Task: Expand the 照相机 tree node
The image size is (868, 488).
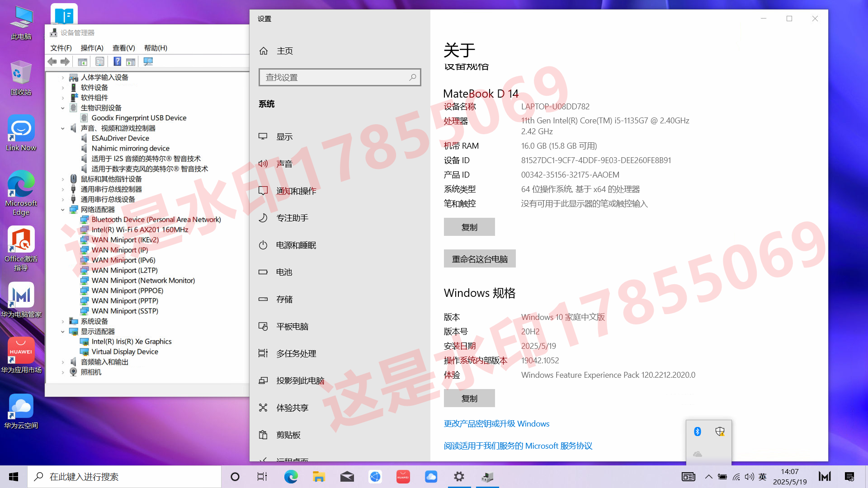Action: click(63, 372)
